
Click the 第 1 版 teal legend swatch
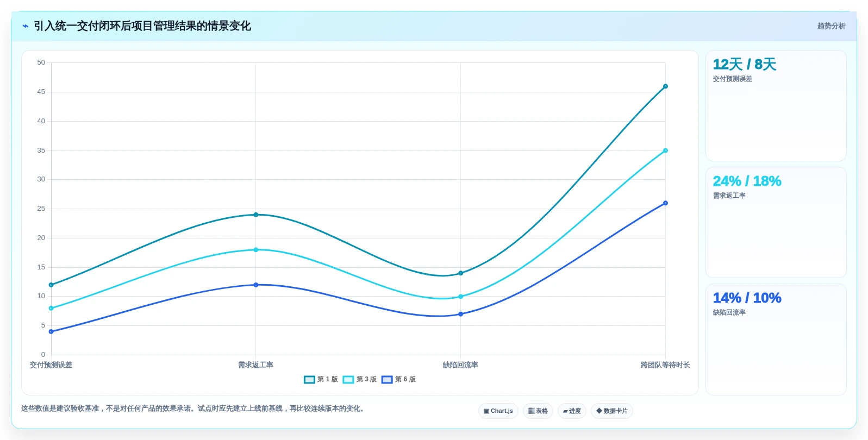click(x=309, y=380)
